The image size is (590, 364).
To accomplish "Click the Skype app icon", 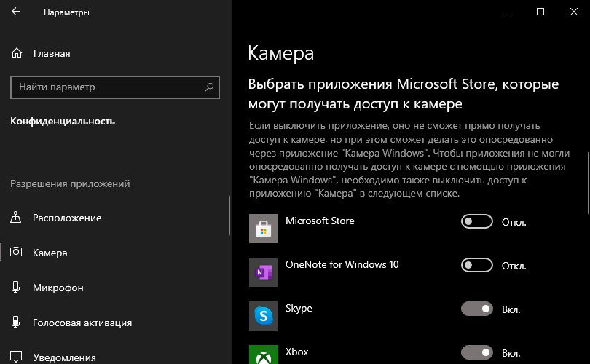I will 264,316.
